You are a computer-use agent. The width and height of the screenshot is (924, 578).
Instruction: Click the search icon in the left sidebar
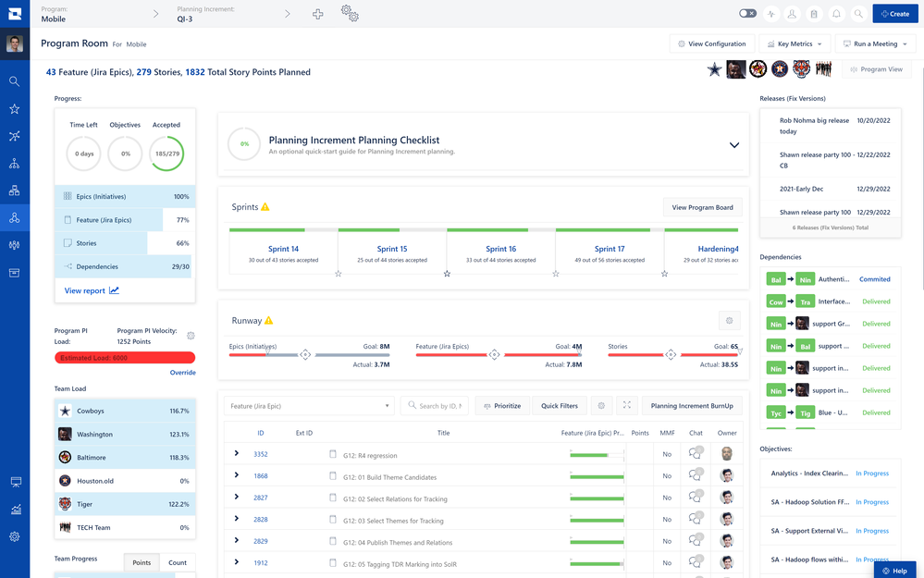point(14,81)
